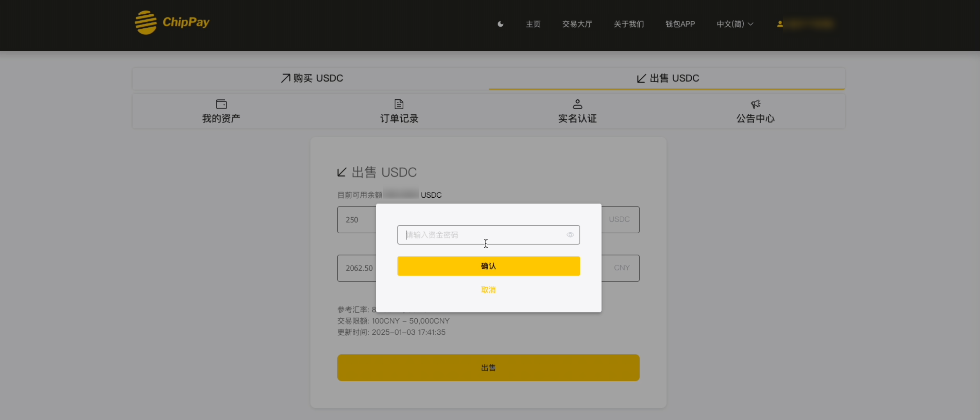Open 我的资产 wallet icon
The height and width of the screenshot is (420, 980).
point(221,104)
